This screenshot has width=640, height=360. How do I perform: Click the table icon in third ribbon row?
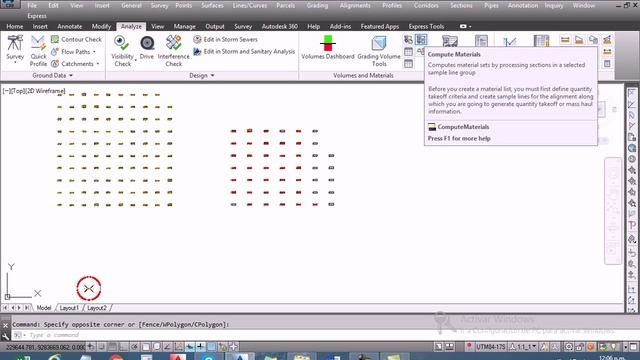408,64
